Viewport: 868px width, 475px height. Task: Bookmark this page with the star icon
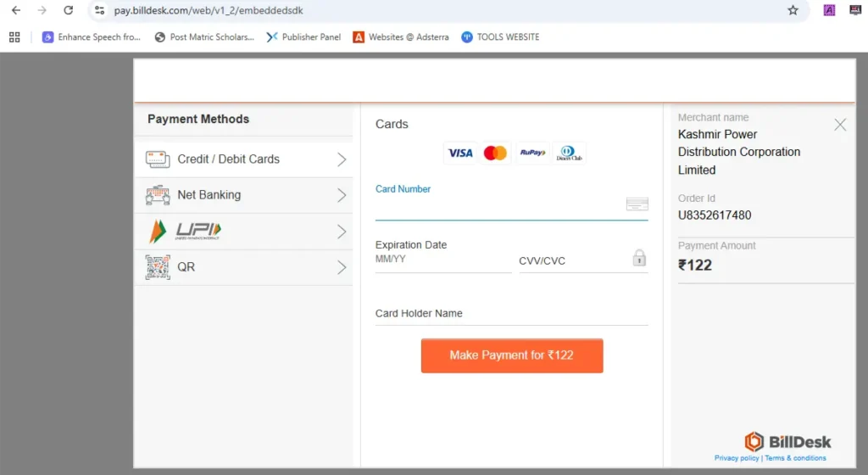(793, 10)
